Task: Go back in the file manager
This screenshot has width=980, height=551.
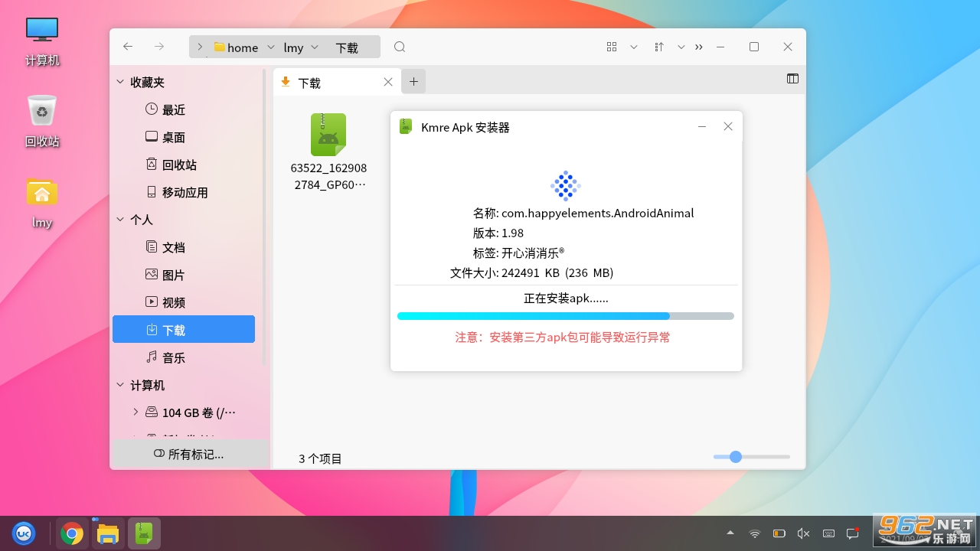Action: coord(128,47)
